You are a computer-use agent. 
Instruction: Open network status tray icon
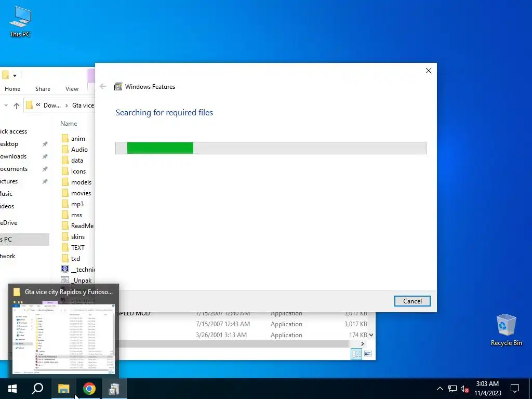pos(453,389)
